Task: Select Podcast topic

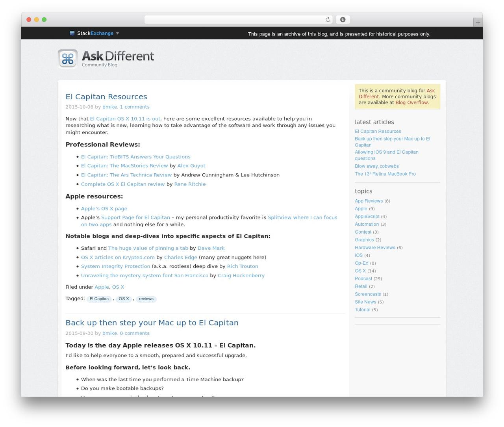Action: click(363, 279)
